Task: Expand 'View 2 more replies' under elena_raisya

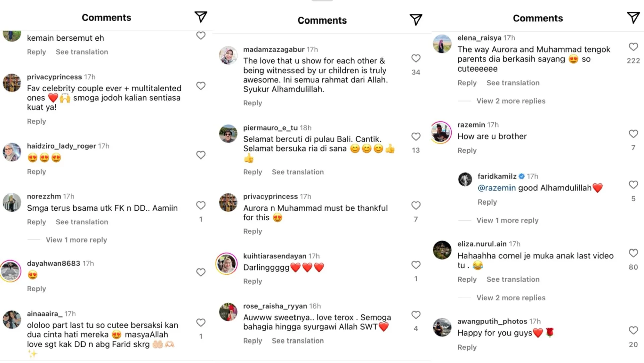Action: (511, 101)
